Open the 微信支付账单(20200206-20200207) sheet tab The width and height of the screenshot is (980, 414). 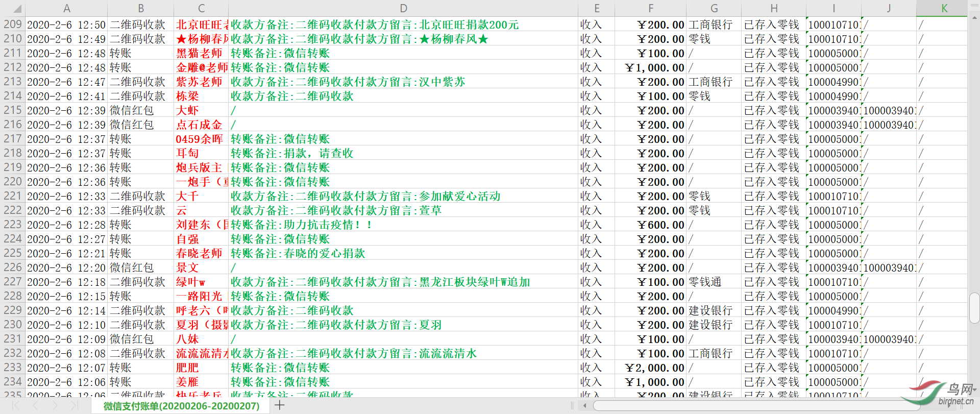pos(181,406)
